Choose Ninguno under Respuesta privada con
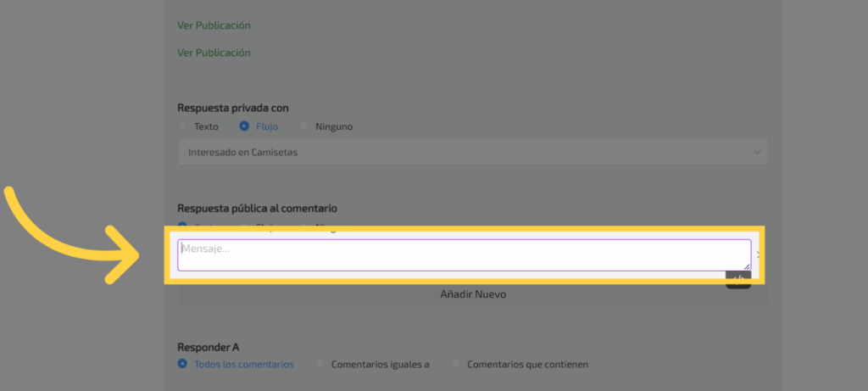 pos(304,126)
